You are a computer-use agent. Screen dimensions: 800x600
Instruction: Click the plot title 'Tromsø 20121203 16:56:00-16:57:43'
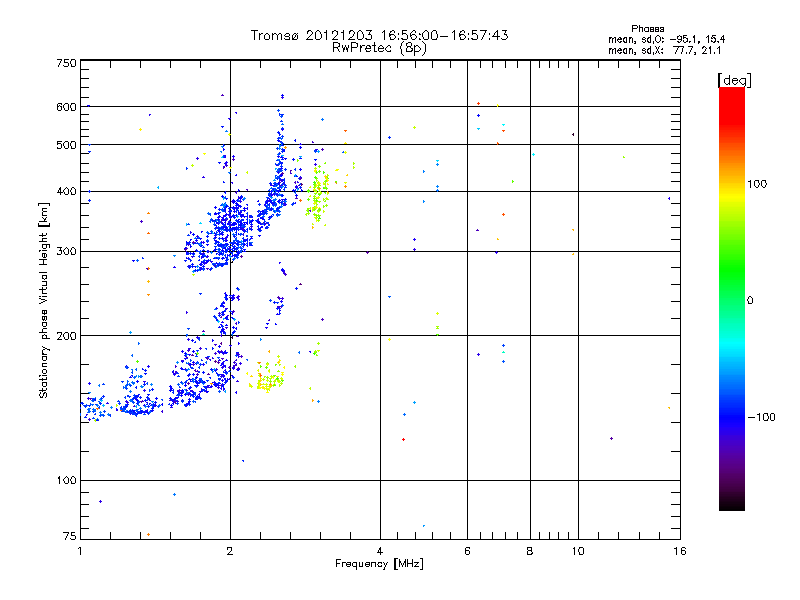pos(379,35)
